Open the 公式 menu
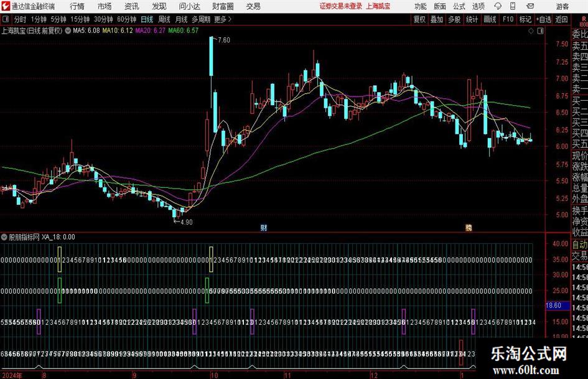The image size is (588, 379). coord(459,6)
